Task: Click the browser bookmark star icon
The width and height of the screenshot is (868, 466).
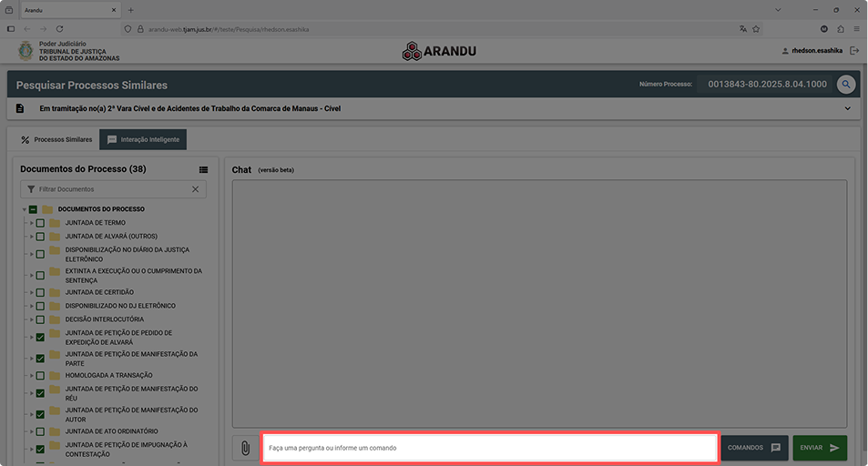Action: 756,29
